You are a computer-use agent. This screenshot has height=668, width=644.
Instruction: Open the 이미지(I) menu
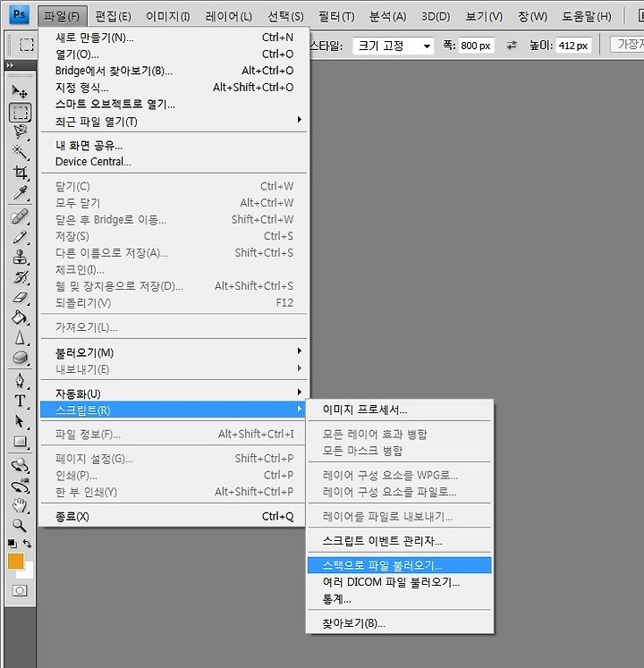coord(168,17)
